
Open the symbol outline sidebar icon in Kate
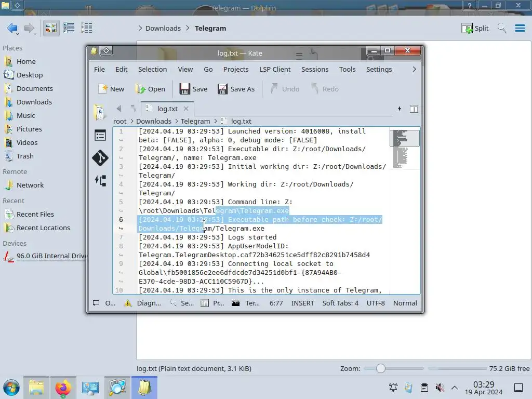tap(100, 136)
